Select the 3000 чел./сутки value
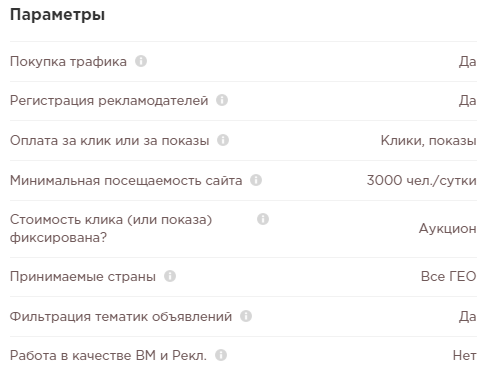 pos(421,180)
